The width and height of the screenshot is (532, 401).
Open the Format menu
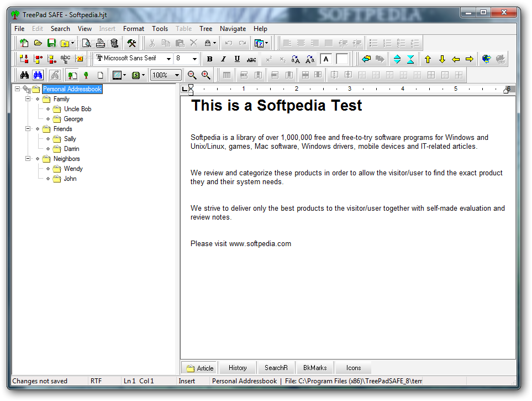(133, 29)
